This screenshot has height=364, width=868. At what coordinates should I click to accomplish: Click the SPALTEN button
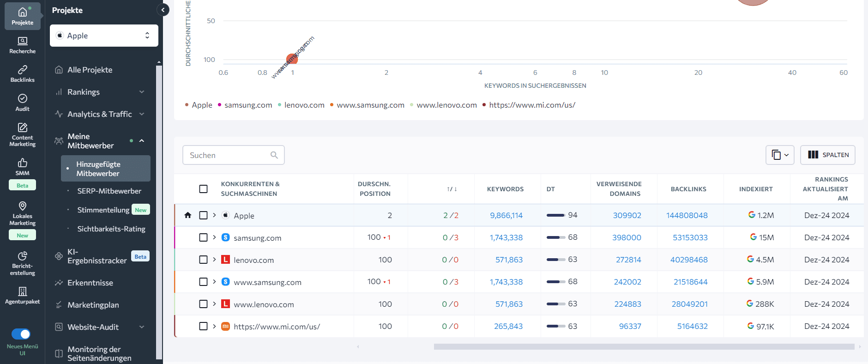coord(827,155)
